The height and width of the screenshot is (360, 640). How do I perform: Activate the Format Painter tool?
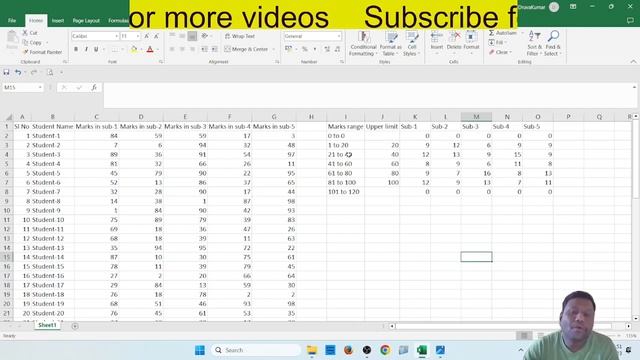click(43, 52)
